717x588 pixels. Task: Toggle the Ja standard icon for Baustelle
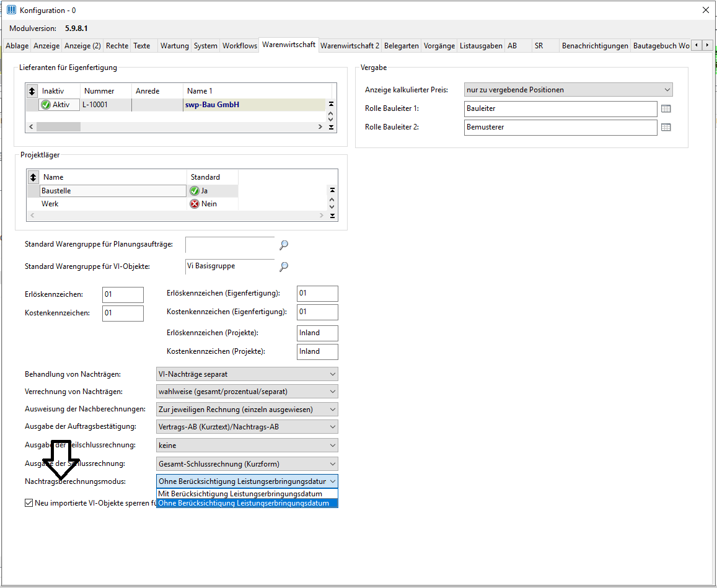click(x=195, y=191)
